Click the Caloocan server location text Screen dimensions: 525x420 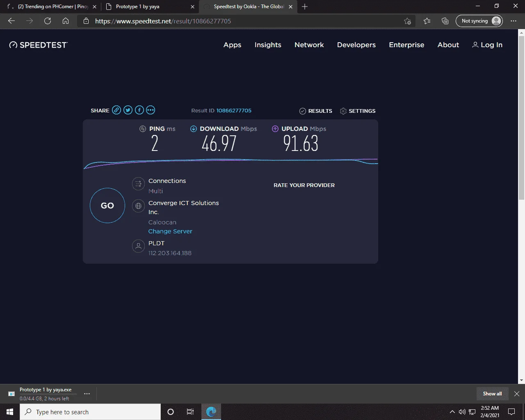[162, 222]
